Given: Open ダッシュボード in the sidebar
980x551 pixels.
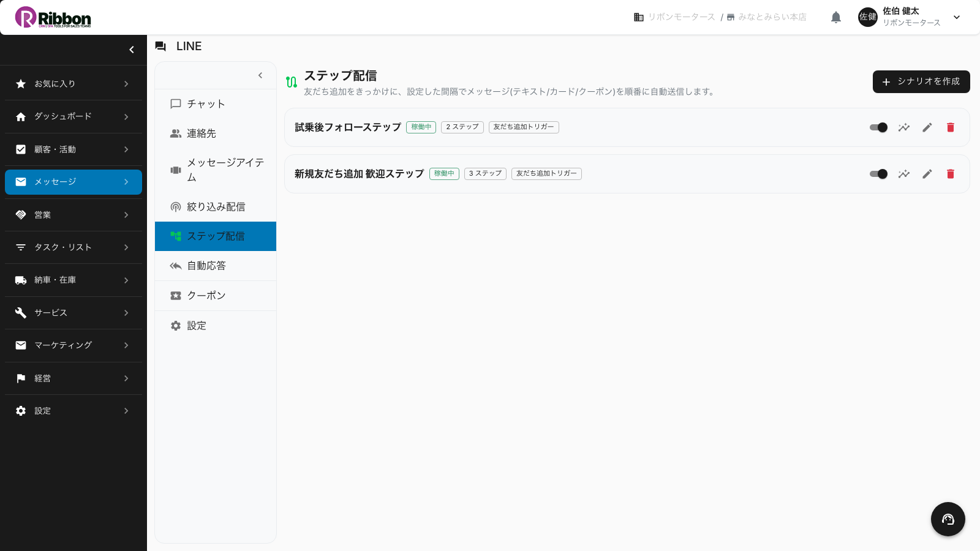Looking at the screenshot, I should tap(73, 116).
